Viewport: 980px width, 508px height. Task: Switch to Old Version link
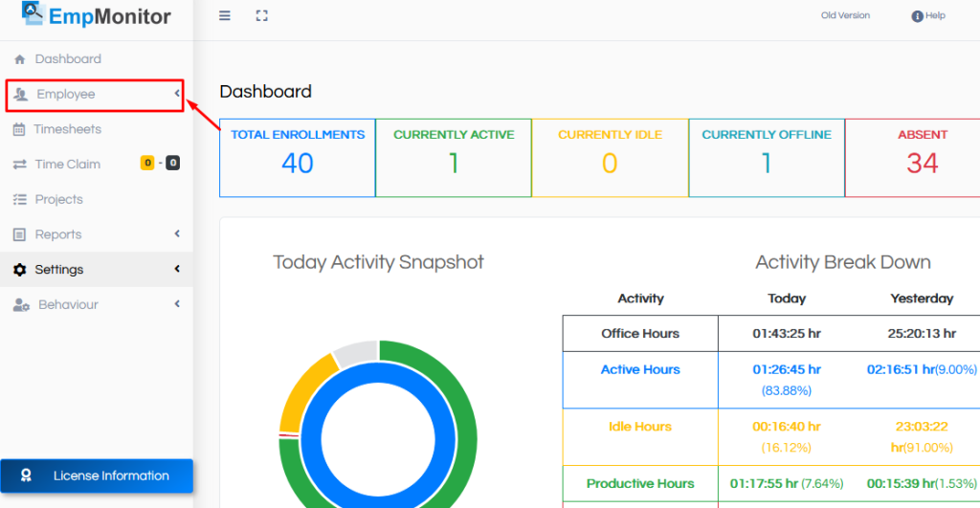845,15
